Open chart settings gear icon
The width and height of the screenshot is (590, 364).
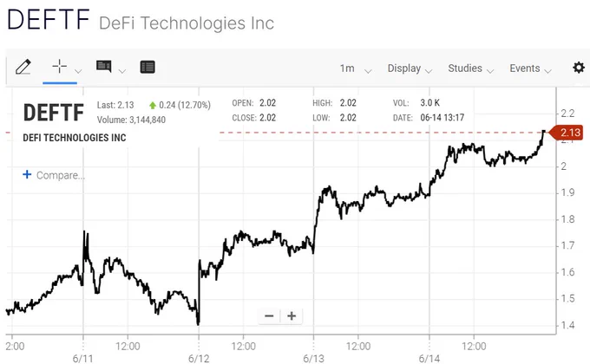(x=579, y=68)
